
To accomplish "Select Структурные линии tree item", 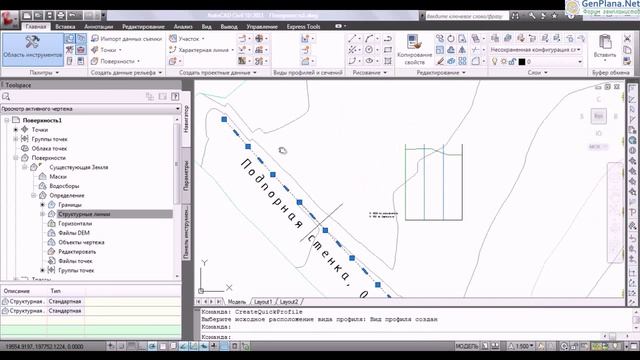I will (84, 214).
